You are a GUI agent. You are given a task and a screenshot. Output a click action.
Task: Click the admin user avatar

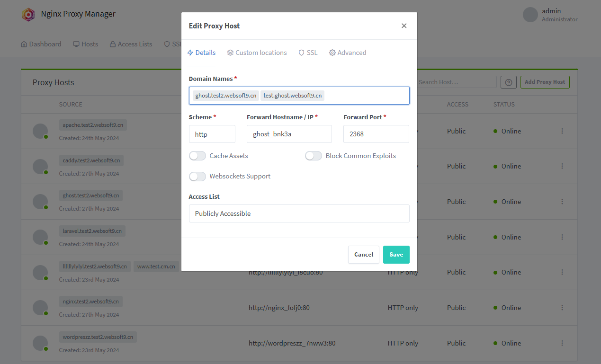tap(530, 15)
